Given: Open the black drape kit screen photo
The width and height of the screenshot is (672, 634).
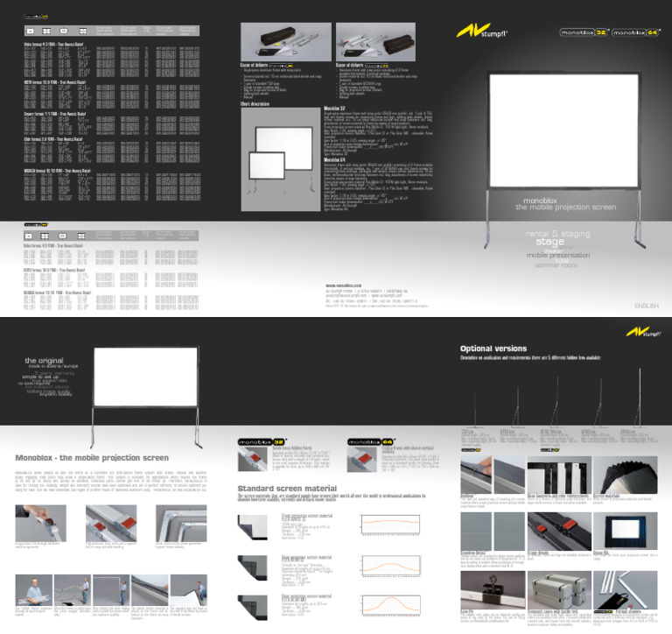Looking at the screenshot, I should (x=626, y=531).
